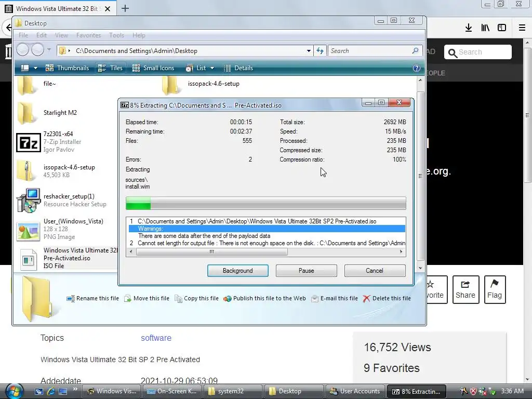Open the Edit menu in Desktop window
The image size is (532, 399).
point(42,35)
